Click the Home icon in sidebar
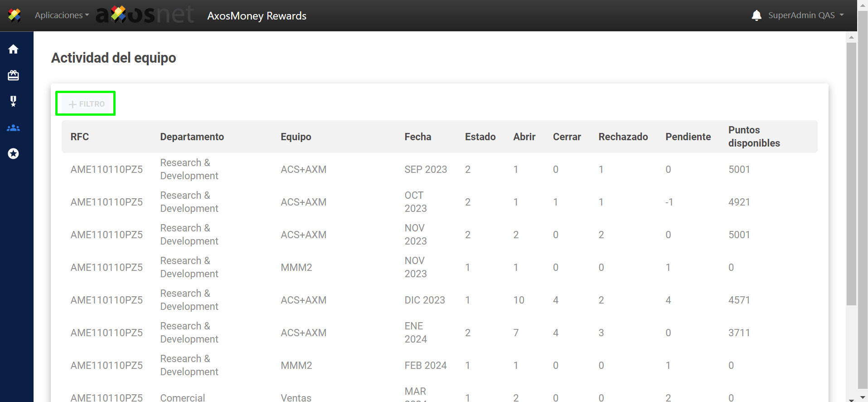The height and width of the screenshot is (402, 868). pyautogui.click(x=14, y=49)
